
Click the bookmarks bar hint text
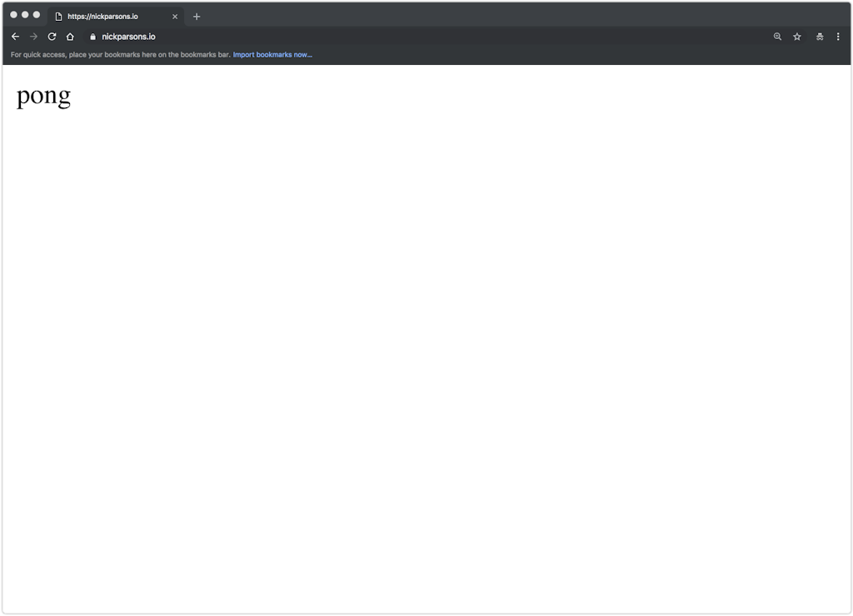tap(120, 55)
